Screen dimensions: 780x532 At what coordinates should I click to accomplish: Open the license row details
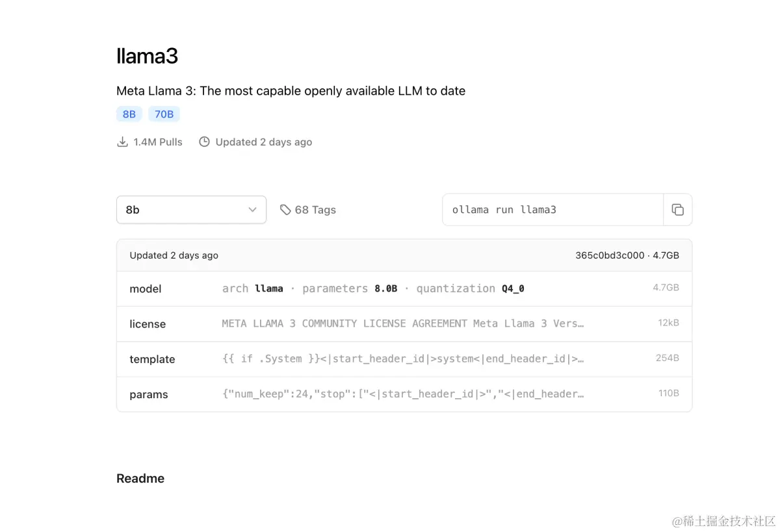[x=404, y=323]
